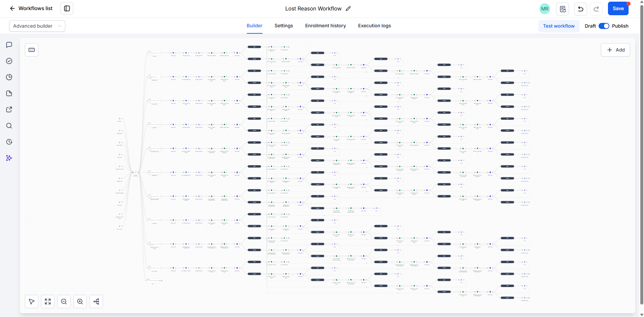Open the comments icon in left sidebar

[9, 45]
